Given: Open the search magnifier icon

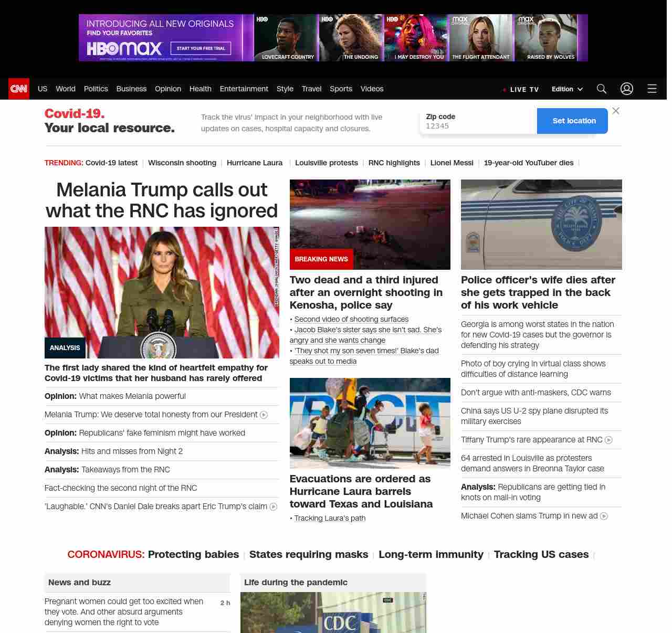Looking at the screenshot, I should tap(602, 89).
